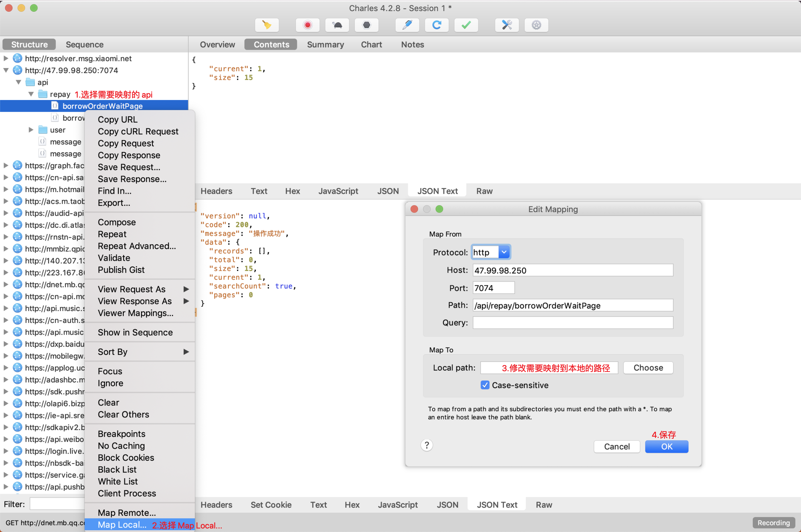
Task: Open the settings gear icon
Action: (536, 25)
